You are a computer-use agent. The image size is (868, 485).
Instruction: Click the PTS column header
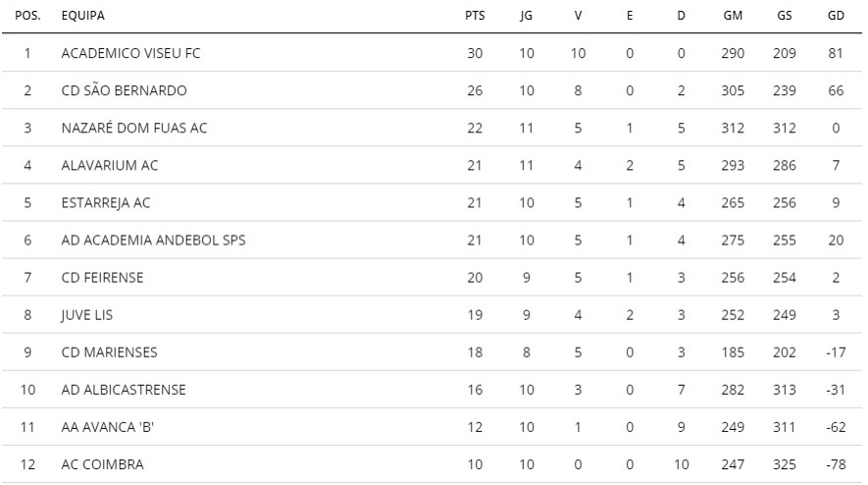pyautogui.click(x=475, y=16)
